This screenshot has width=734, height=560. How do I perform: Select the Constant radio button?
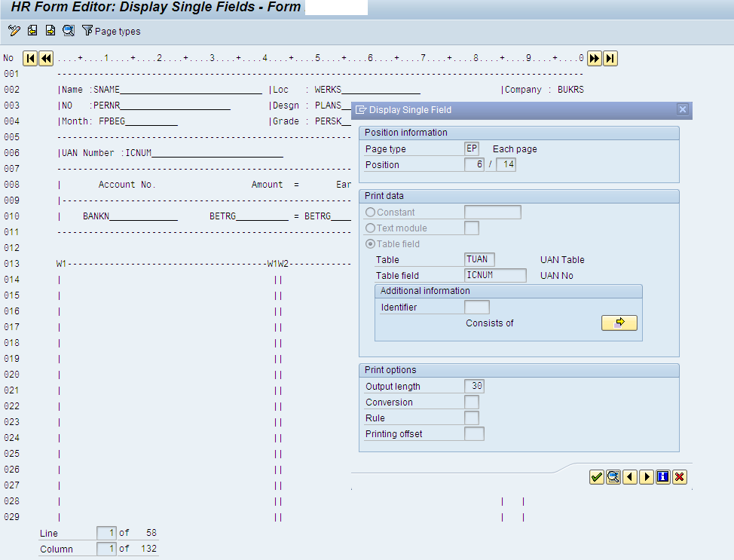(369, 212)
